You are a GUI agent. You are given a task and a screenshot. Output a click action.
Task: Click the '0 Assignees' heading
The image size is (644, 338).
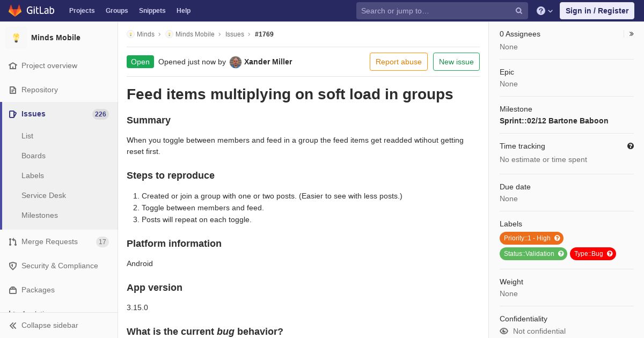click(x=520, y=34)
